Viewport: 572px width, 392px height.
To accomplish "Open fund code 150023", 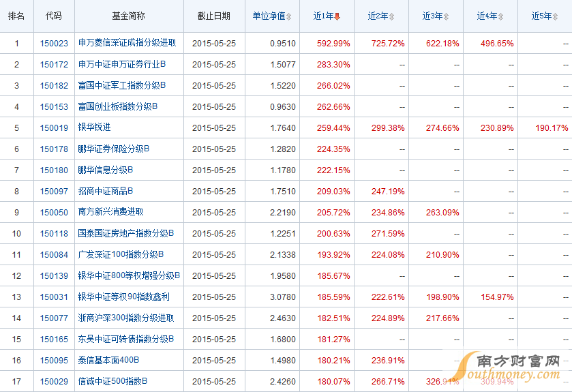I will (54, 44).
